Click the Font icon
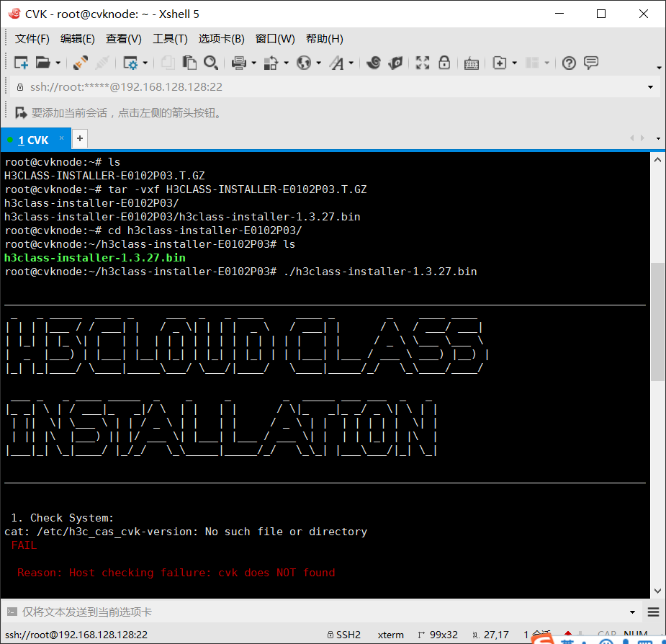The width and height of the screenshot is (666, 644). (x=337, y=63)
